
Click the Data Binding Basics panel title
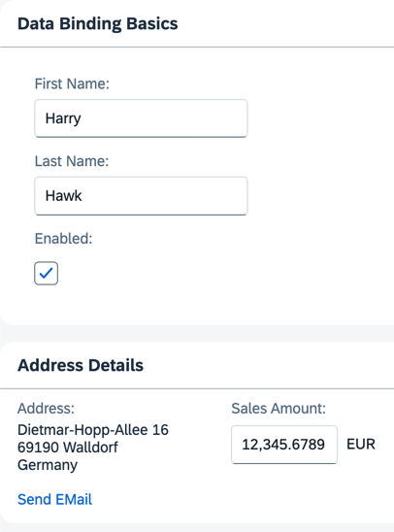click(x=98, y=23)
